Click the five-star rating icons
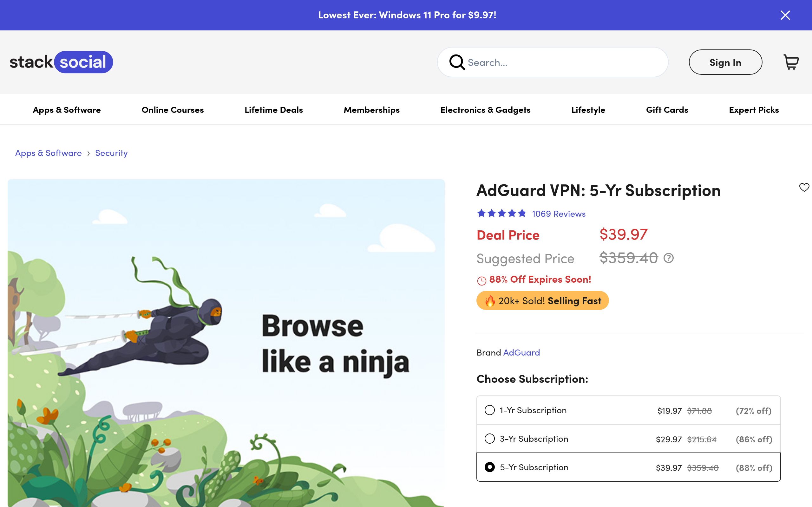 pos(501,213)
